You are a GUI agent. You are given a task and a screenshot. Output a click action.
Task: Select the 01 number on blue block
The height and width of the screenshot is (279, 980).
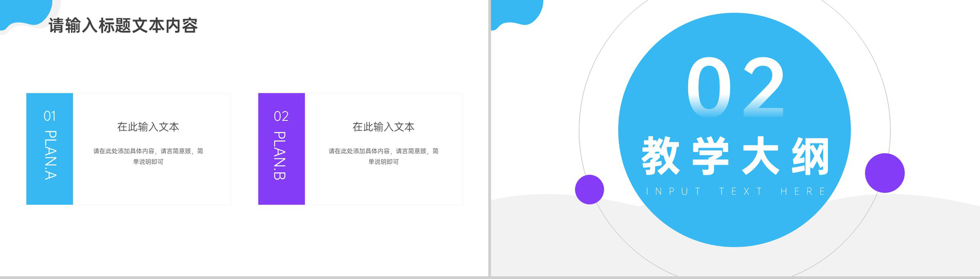(50, 116)
